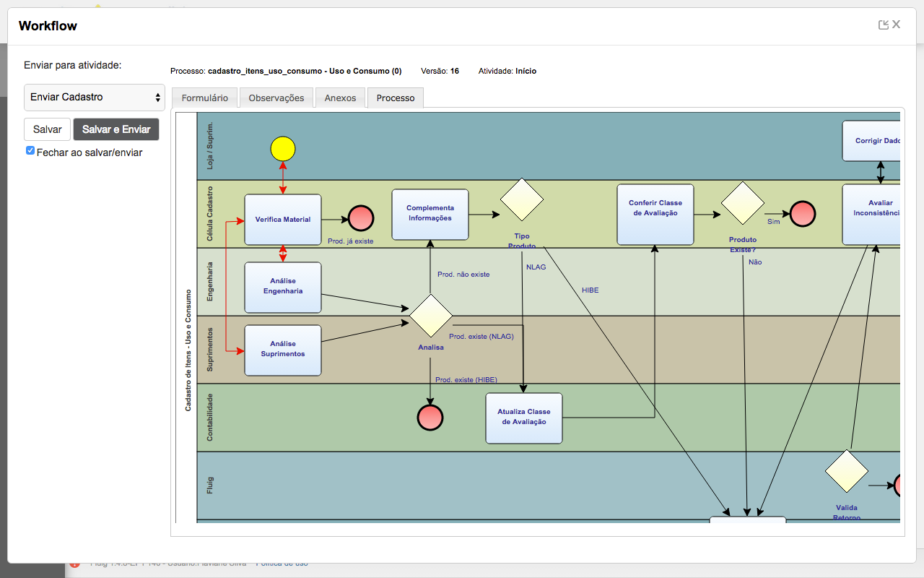Select the Corrigir Dados task box

[x=871, y=141]
